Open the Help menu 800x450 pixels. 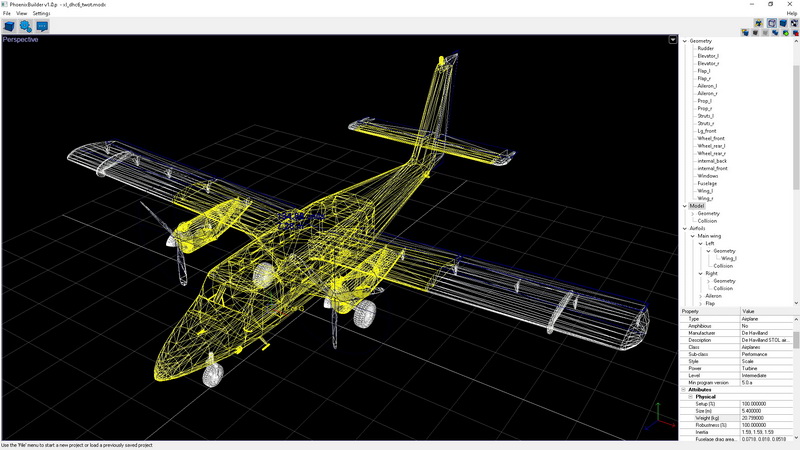tap(791, 13)
